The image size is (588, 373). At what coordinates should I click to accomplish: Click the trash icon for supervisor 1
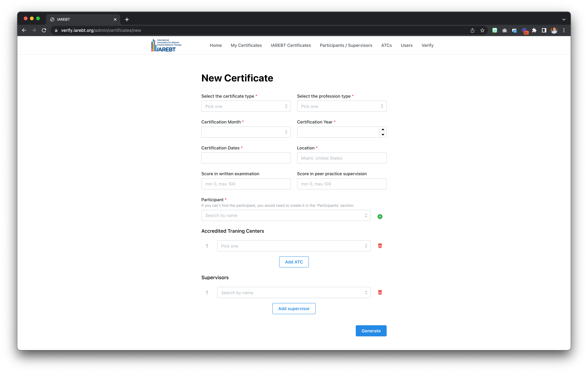click(380, 293)
